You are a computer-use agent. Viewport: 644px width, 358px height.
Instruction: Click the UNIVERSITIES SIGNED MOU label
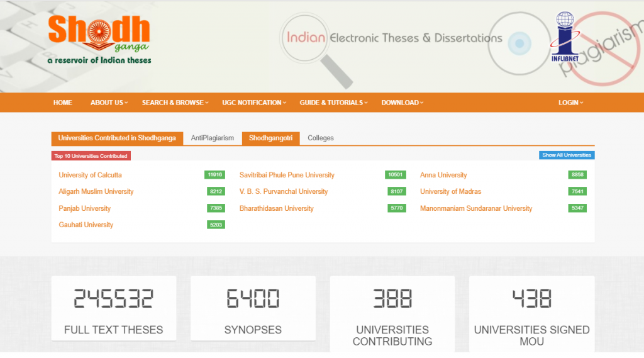pos(532,335)
